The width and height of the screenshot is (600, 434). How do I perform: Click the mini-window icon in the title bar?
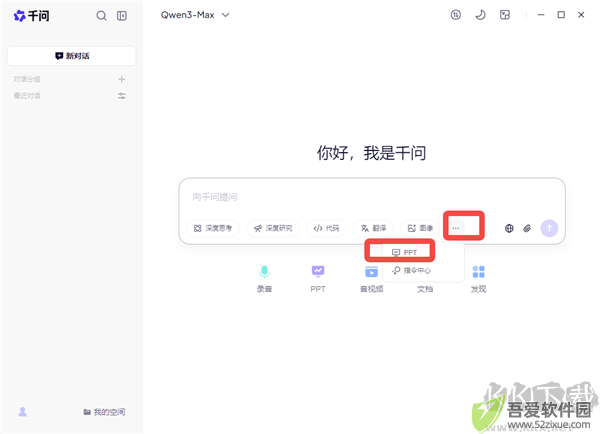click(x=505, y=15)
